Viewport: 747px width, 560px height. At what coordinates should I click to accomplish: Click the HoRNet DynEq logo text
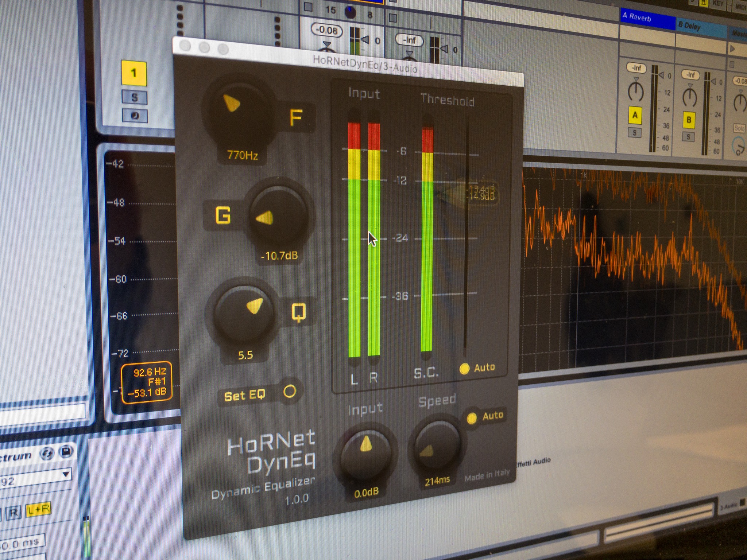(271, 452)
